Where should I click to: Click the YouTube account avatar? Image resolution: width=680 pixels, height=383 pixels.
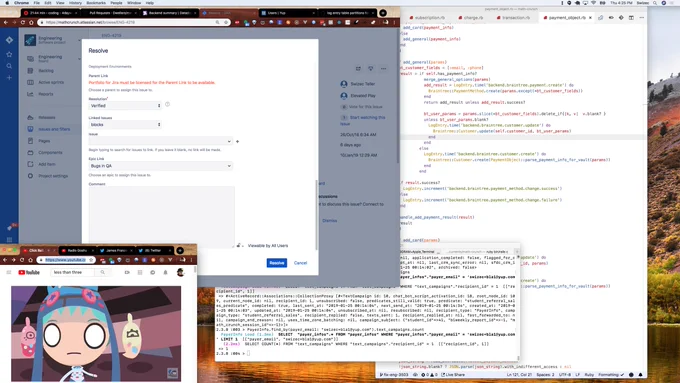180,272
